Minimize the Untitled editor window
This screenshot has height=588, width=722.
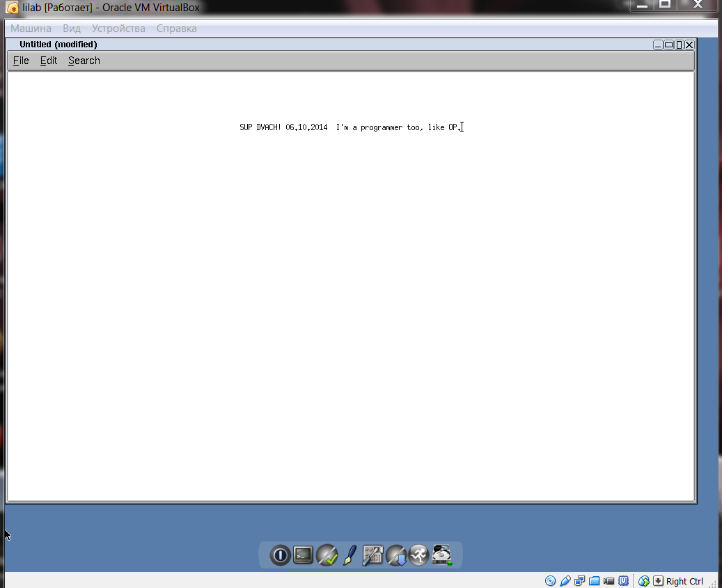(658, 45)
